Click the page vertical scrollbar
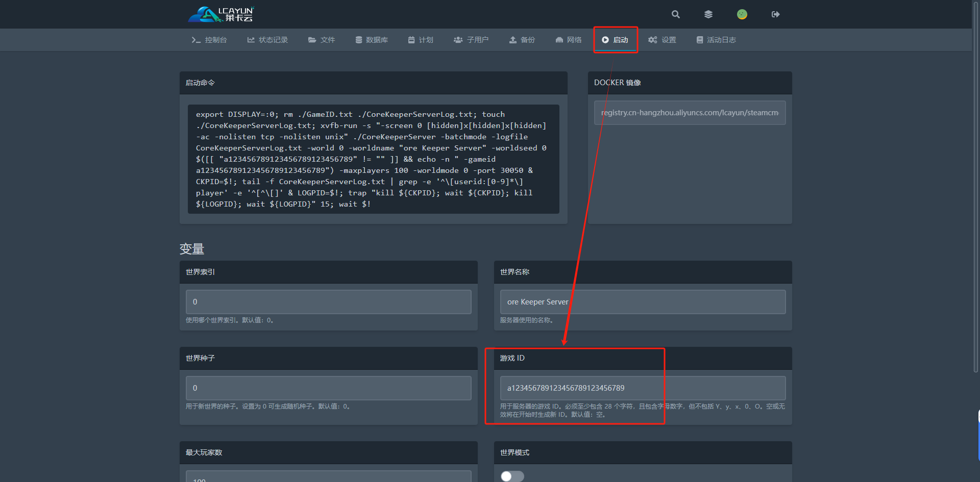This screenshot has height=482, width=980. pyautogui.click(x=976, y=186)
